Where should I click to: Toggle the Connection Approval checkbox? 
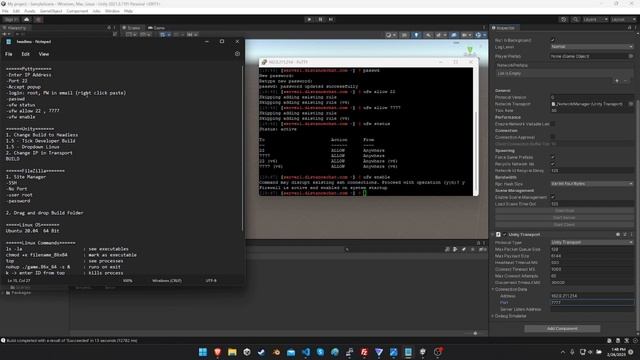point(553,137)
